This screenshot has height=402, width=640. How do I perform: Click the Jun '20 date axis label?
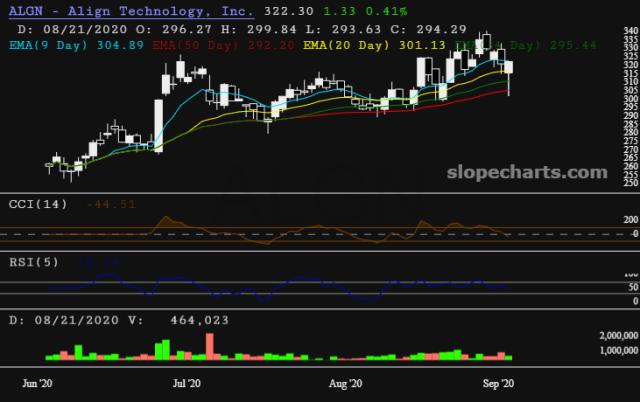coord(38,383)
